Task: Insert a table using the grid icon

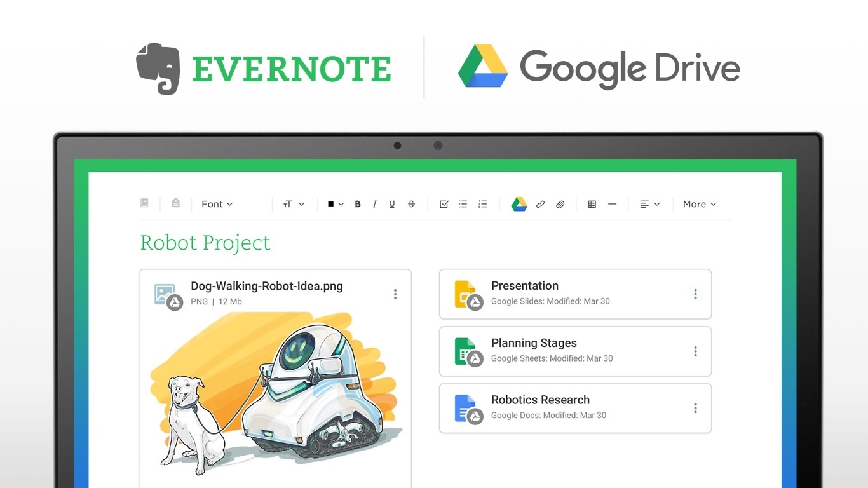Action: click(x=592, y=204)
